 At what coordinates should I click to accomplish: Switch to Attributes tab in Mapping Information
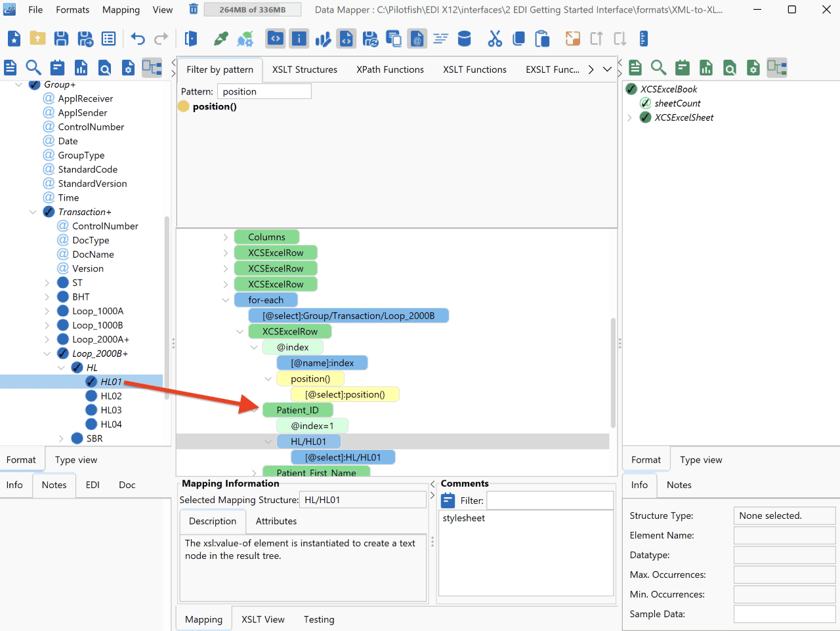point(276,521)
